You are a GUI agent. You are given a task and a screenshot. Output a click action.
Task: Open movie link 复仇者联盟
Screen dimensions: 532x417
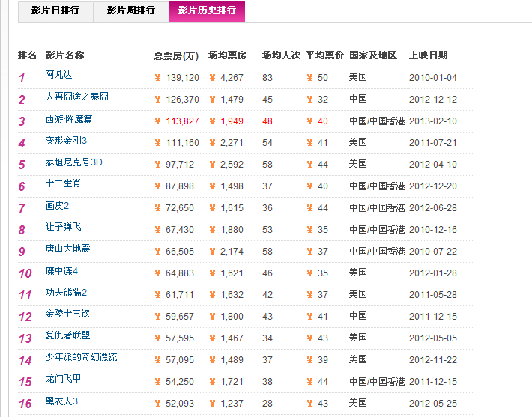coord(68,335)
